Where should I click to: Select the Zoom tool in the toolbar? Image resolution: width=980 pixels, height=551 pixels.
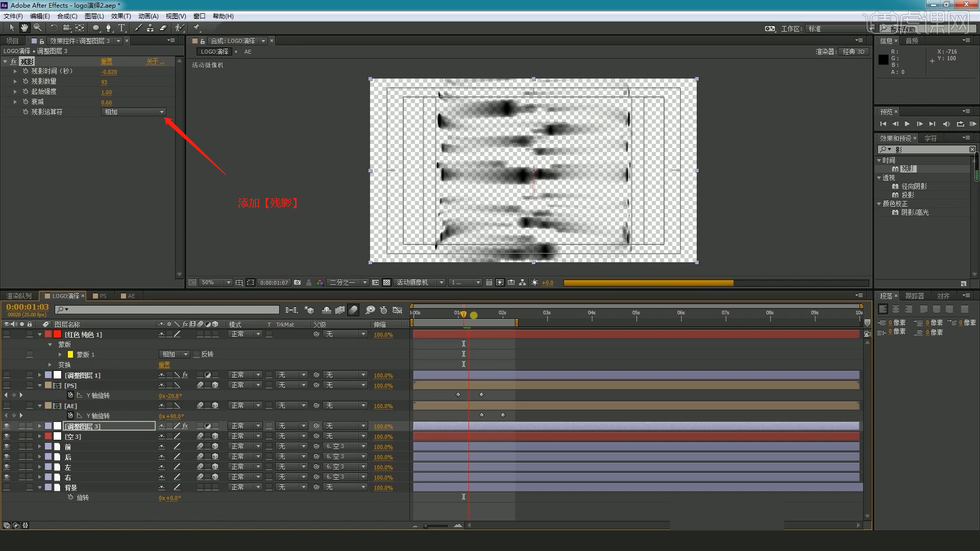click(x=37, y=28)
